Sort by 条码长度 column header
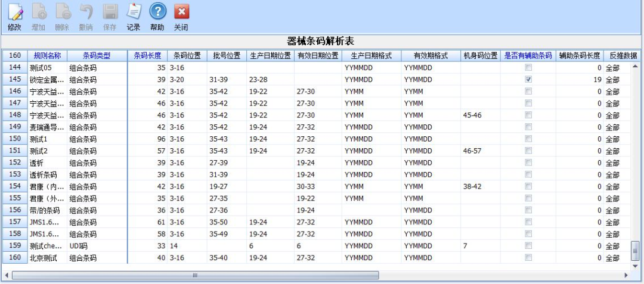This screenshot has width=644, height=284. click(147, 55)
